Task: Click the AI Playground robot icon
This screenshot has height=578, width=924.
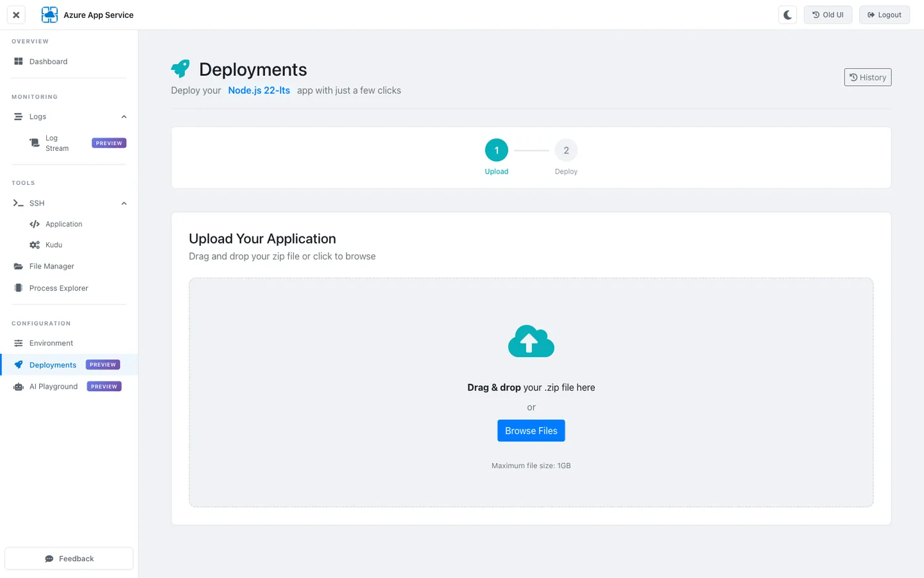Action: 19,387
